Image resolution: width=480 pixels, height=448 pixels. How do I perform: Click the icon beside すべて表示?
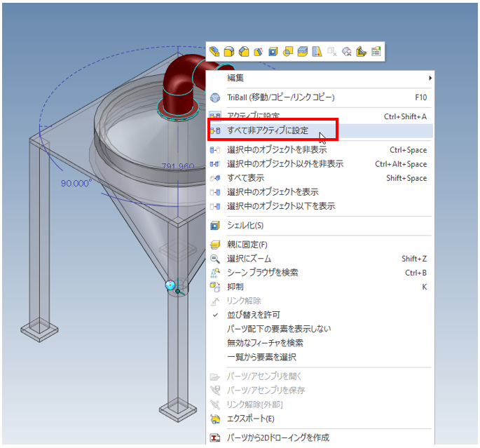coord(215,178)
